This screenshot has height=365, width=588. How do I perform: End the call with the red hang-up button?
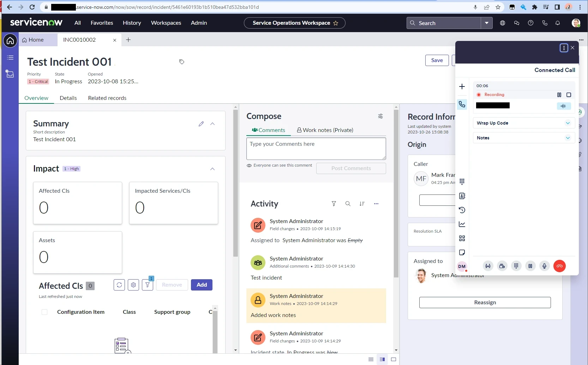point(559,266)
